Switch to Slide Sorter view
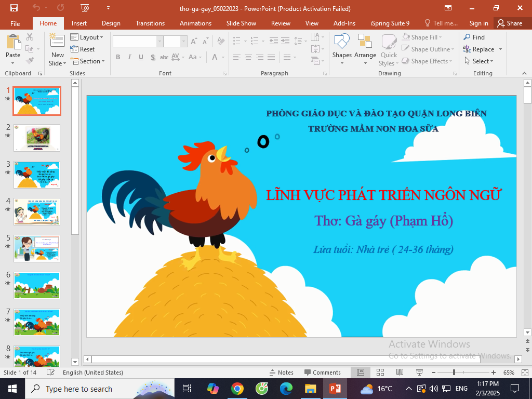Screen dimensions: 532x399 380,373
